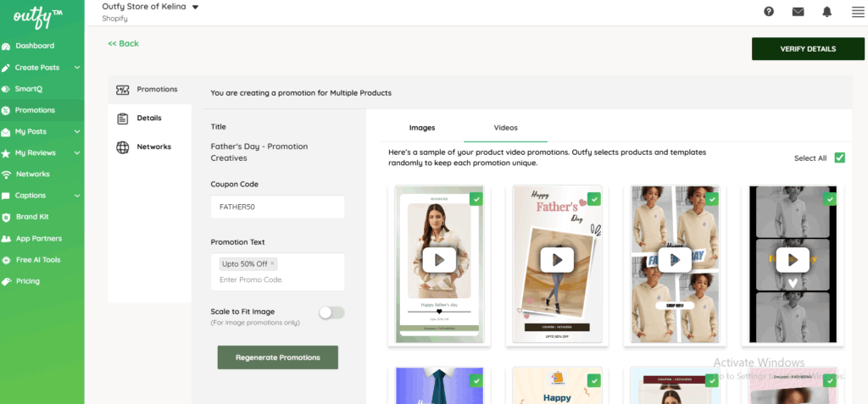868x404 pixels.
Task: Uncheck the Select All checkbox
Action: click(839, 158)
